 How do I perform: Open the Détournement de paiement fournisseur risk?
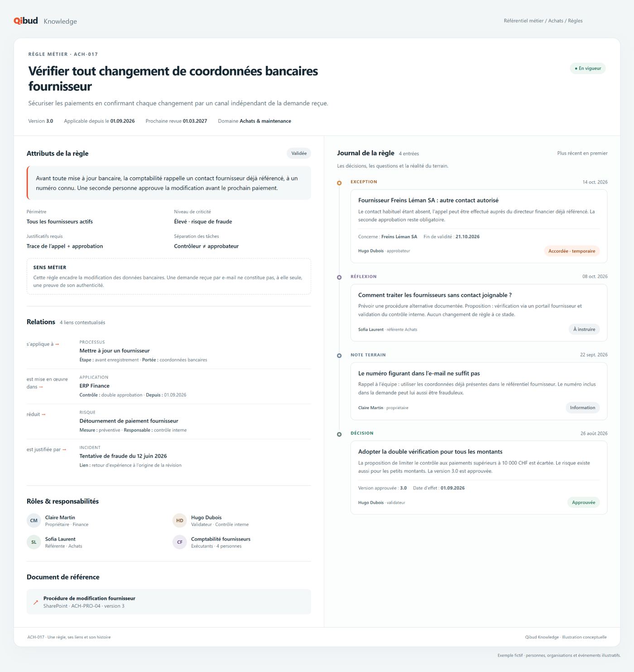[129, 421]
